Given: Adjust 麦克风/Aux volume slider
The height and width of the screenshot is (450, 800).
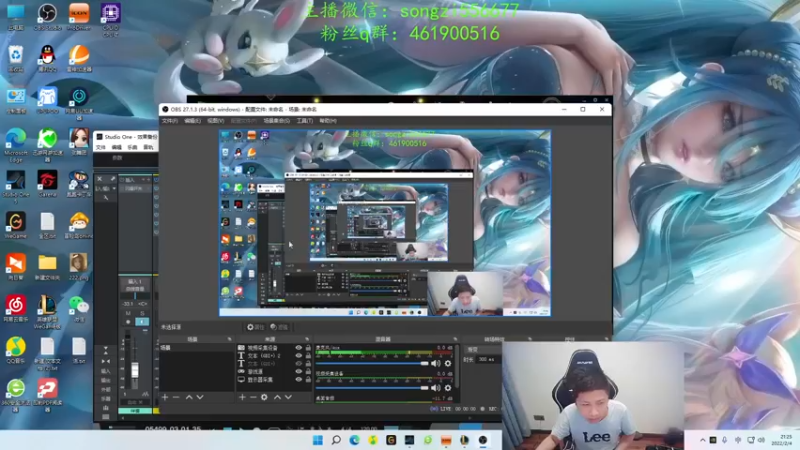Looking at the screenshot, I should coord(372,363).
